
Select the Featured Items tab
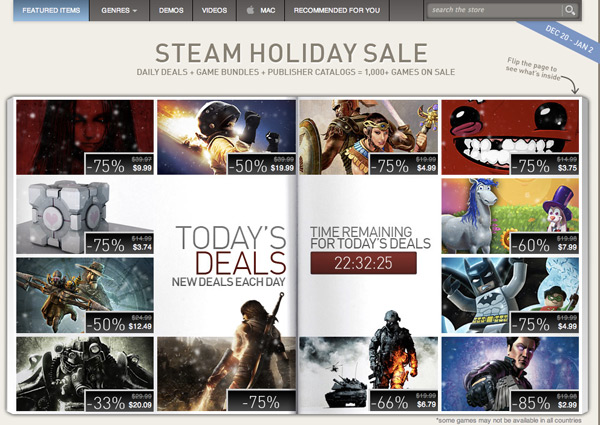coord(51,10)
